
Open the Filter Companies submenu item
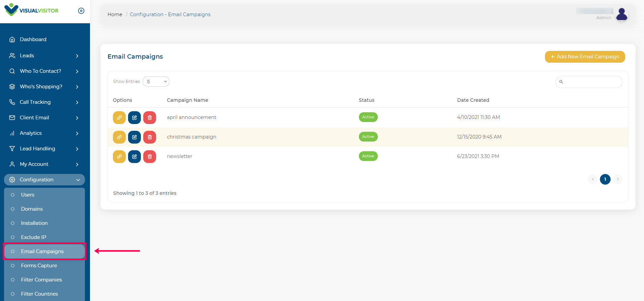tap(44, 280)
